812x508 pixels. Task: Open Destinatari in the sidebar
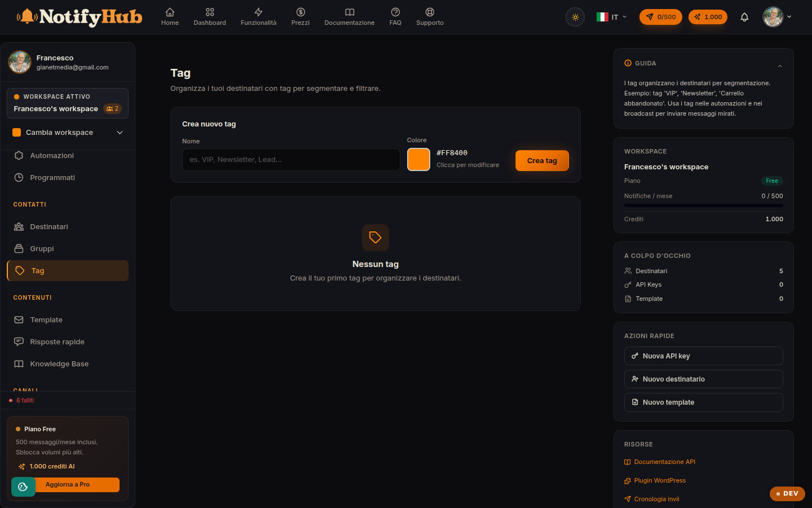click(68, 226)
